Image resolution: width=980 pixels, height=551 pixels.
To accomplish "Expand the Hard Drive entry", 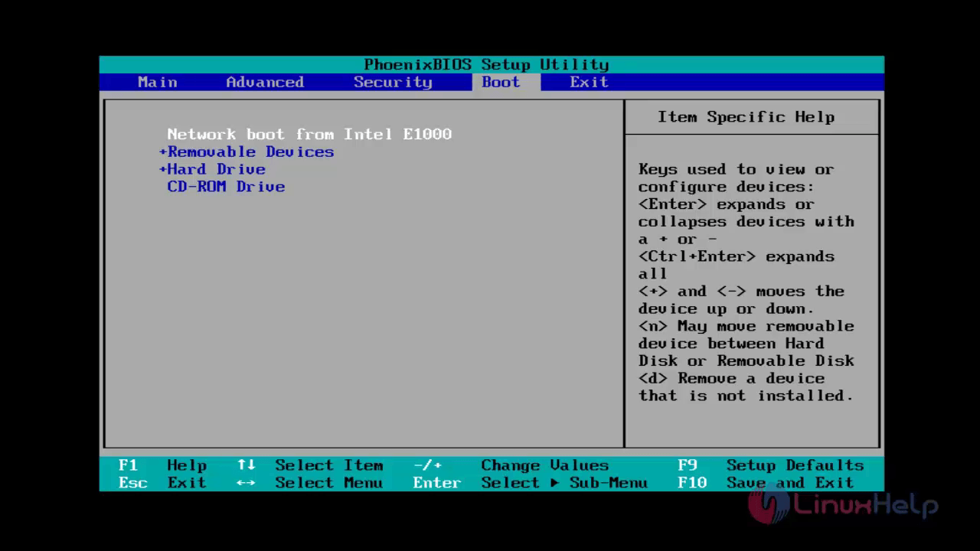I will tap(212, 169).
